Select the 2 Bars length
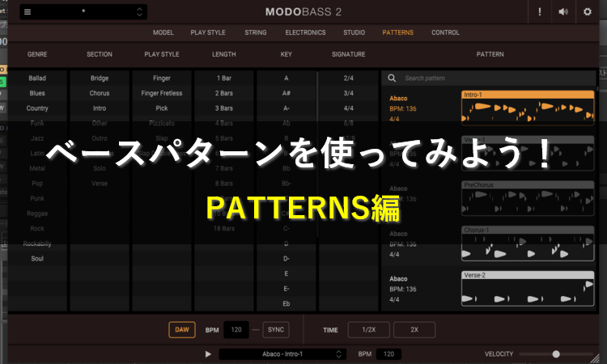The width and height of the screenshot is (607, 364). (223, 93)
